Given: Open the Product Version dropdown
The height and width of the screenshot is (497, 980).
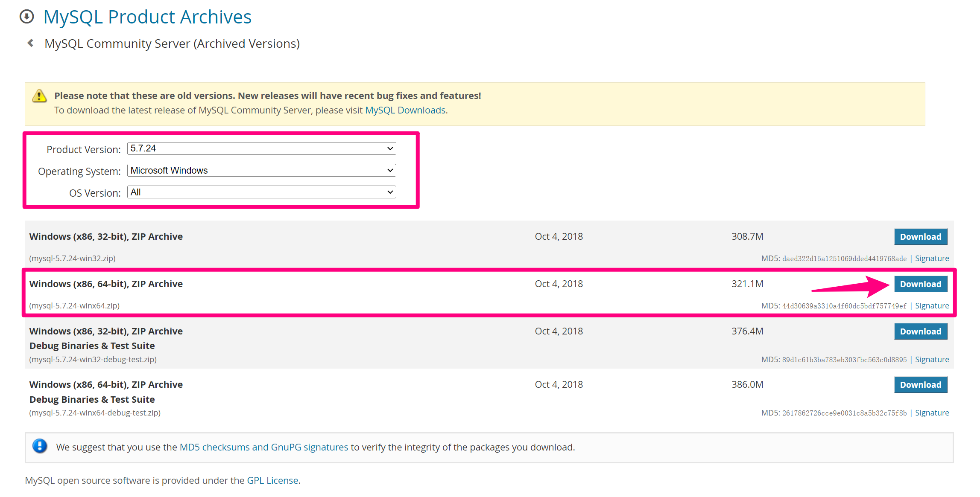Looking at the screenshot, I should 261,148.
